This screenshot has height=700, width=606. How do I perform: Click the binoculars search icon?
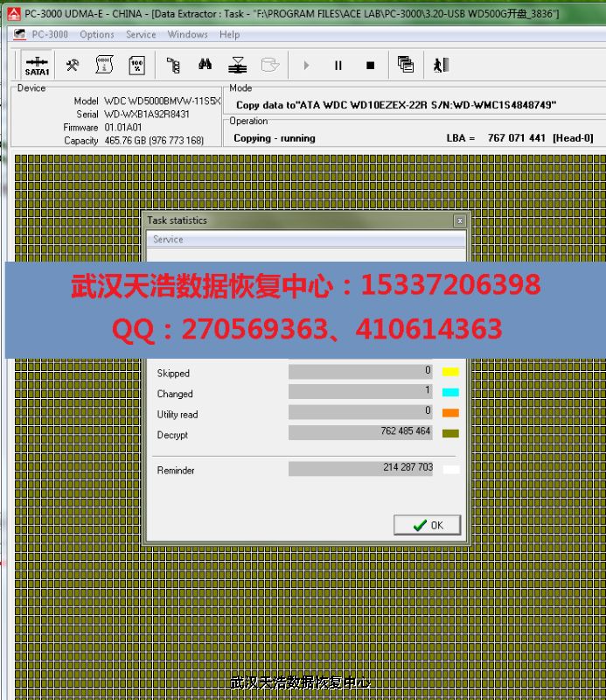(205, 65)
